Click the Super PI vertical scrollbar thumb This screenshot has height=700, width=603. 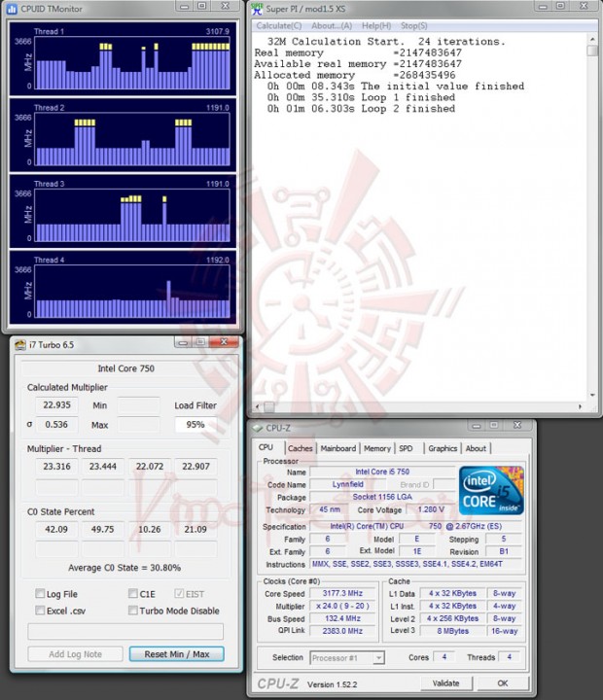click(592, 50)
